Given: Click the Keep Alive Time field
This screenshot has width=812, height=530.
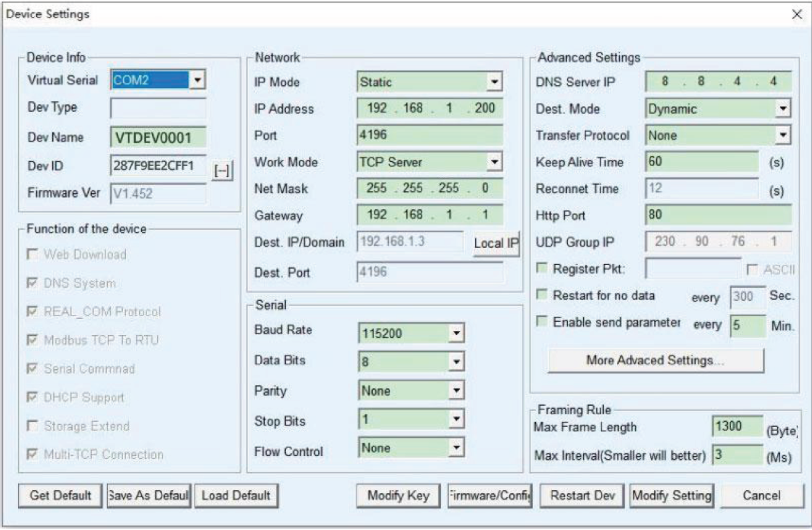Looking at the screenshot, I should [x=702, y=161].
